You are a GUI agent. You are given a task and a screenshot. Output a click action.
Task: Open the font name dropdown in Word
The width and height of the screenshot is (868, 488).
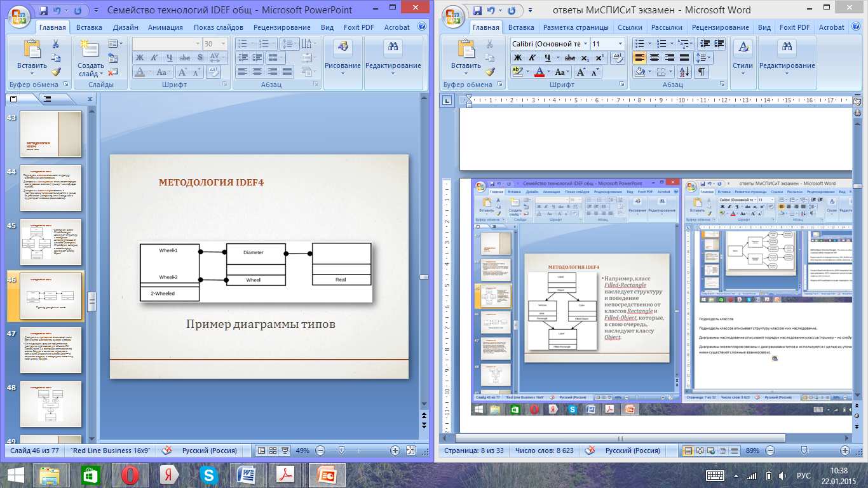pos(584,44)
